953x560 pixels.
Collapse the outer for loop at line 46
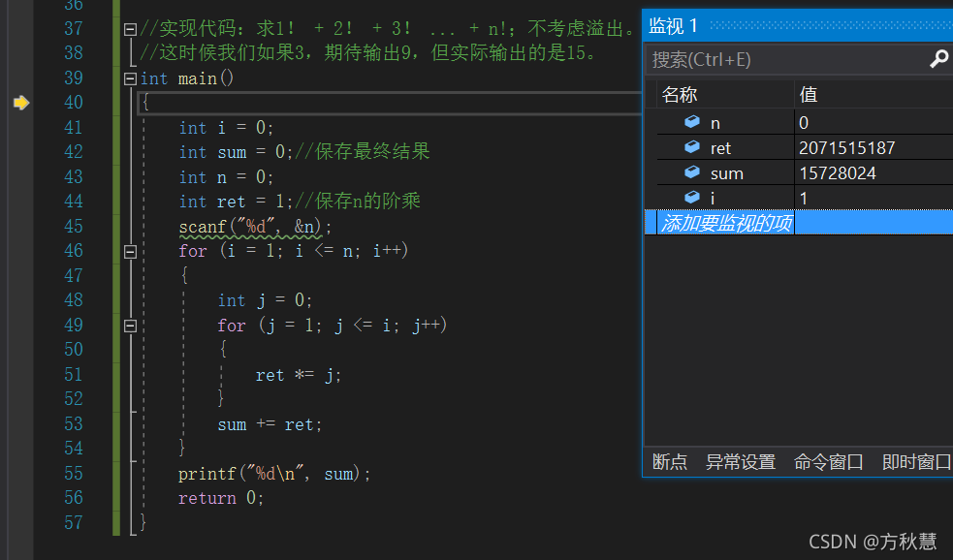(130, 252)
